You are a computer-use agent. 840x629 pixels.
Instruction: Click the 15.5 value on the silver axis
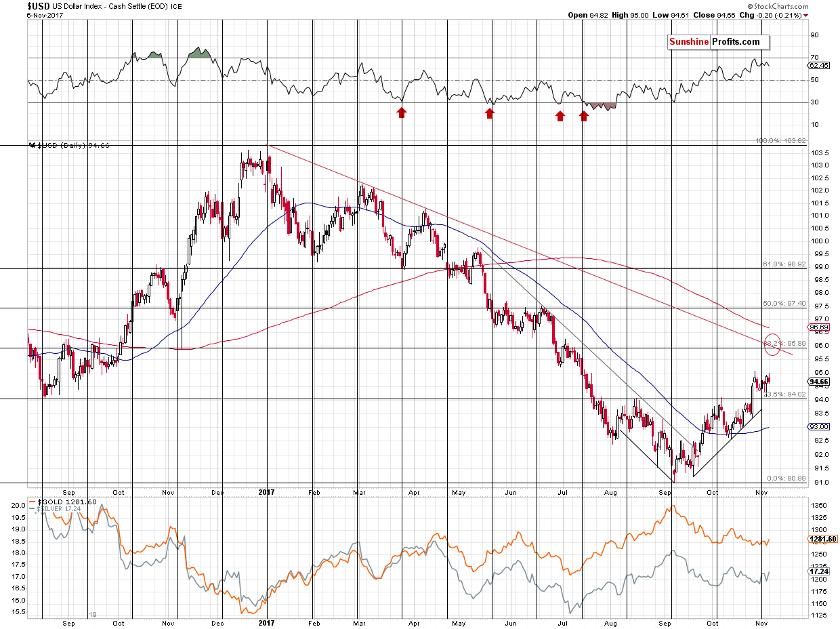pyautogui.click(x=18, y=612)
